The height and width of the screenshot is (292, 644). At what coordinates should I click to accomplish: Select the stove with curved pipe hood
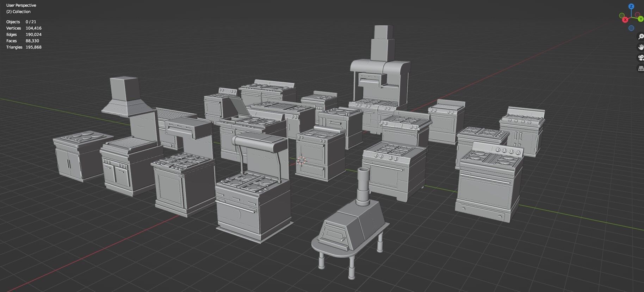(254, 188)
